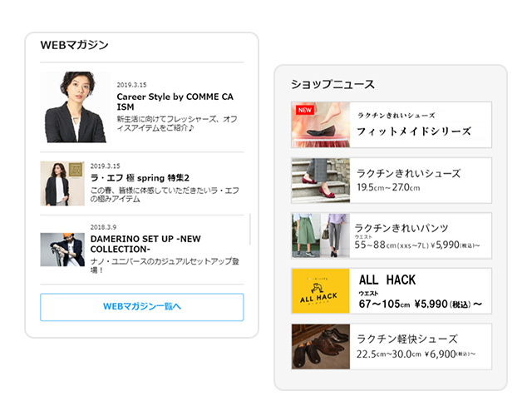
Task: Click the red pumps on stairs image
Action: (x=320, y=181)
